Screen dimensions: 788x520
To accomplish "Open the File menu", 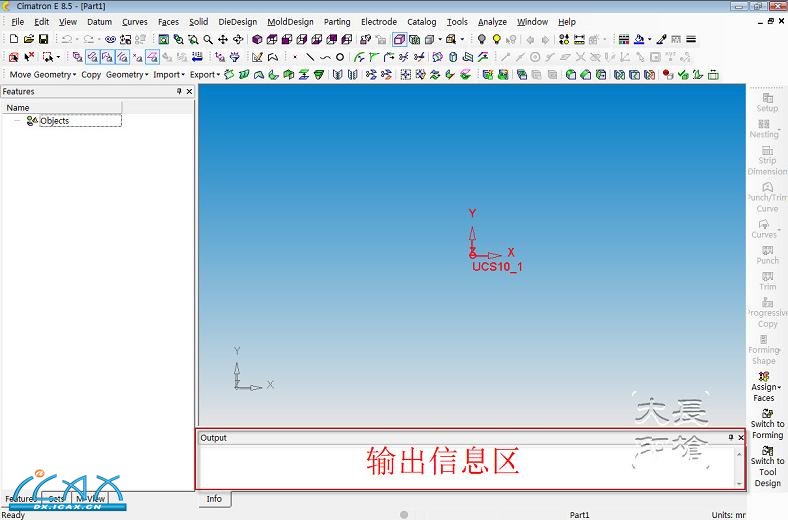I will [18, 22].
